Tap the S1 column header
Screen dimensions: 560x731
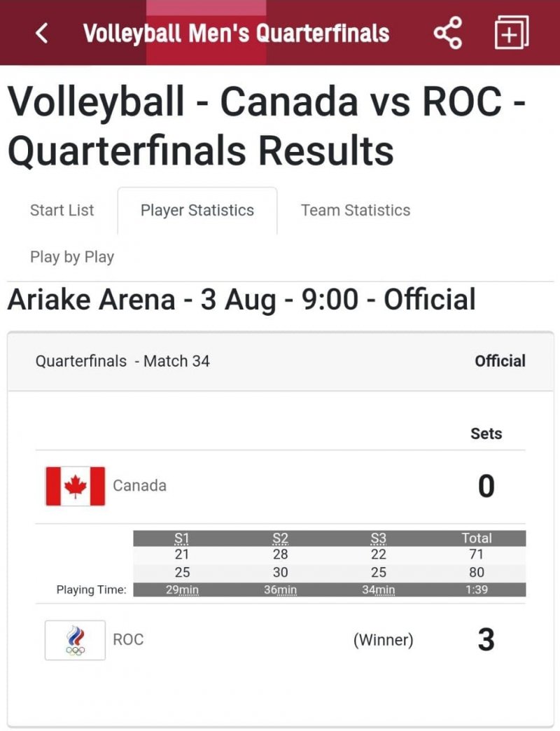(x=182, y=538)
